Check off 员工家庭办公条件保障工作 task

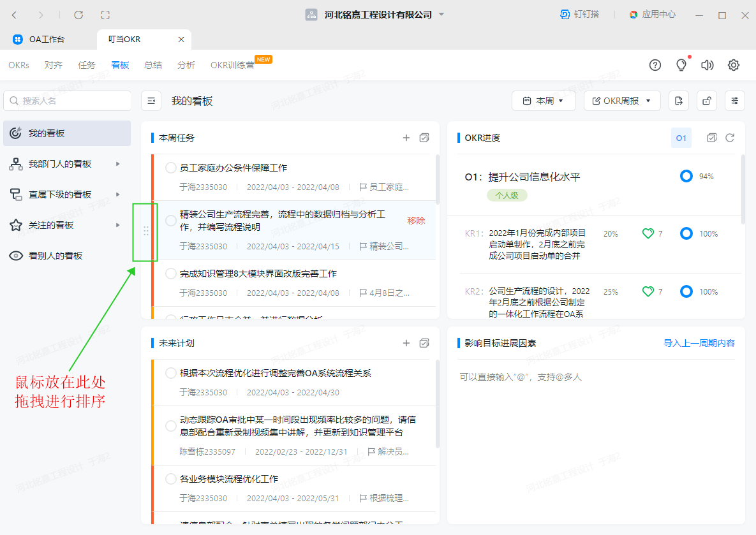[171, 168]
